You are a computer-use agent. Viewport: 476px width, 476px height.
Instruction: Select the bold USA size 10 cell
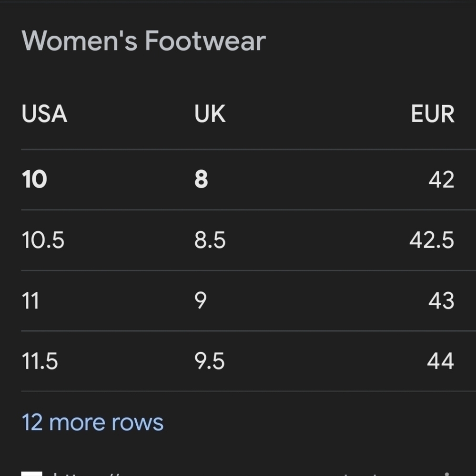point(34,179)
